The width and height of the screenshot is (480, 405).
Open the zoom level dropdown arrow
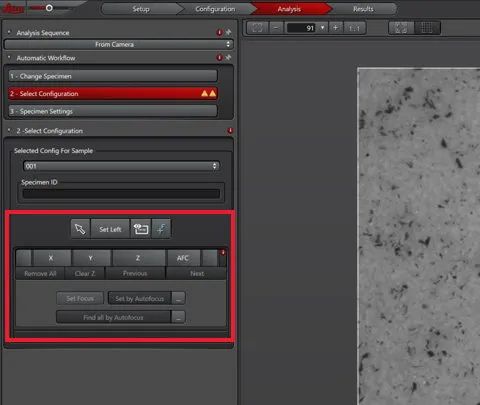(322, 28)
